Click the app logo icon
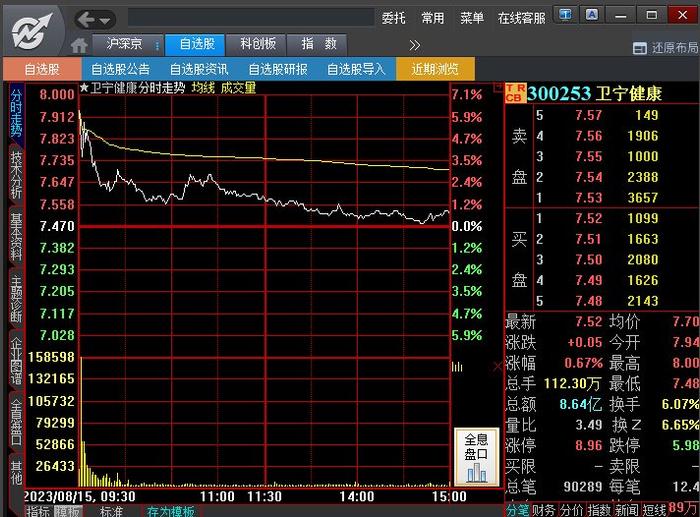 pyautogui.click(x=31, y=31)
